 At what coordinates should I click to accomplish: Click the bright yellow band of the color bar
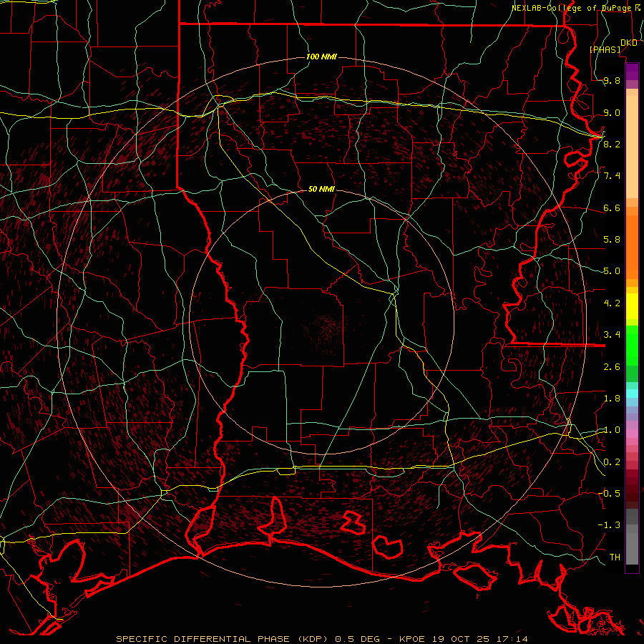point(632,306)
